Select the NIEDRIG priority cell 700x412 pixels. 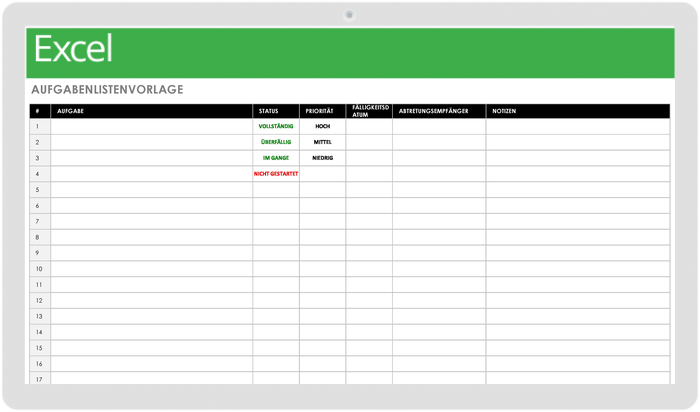click(322, 158)
